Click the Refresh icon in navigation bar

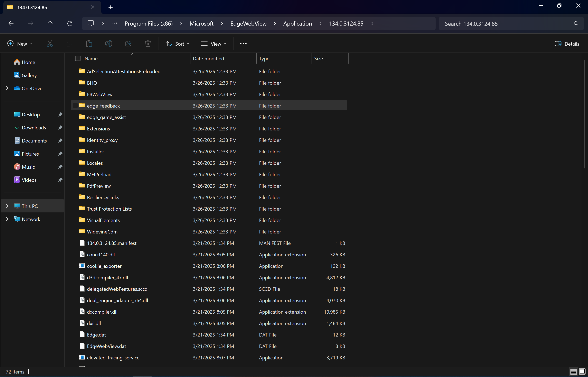[70, 24]
